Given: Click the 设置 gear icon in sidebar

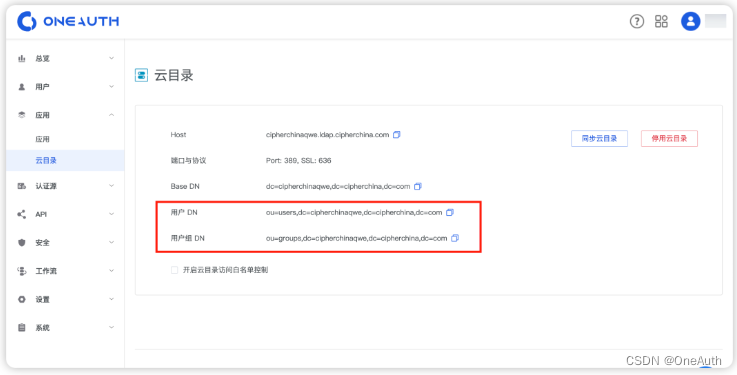Looking at the screenshot, I should point(22,299).
